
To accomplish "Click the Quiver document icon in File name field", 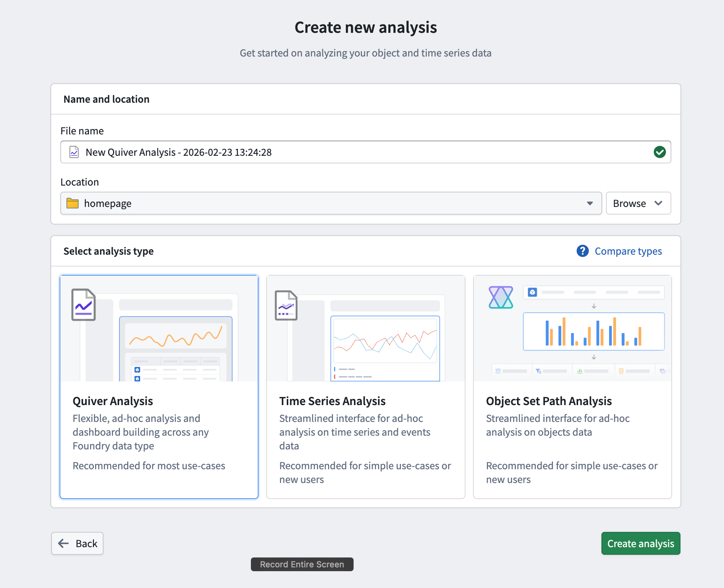I will 74,152.
